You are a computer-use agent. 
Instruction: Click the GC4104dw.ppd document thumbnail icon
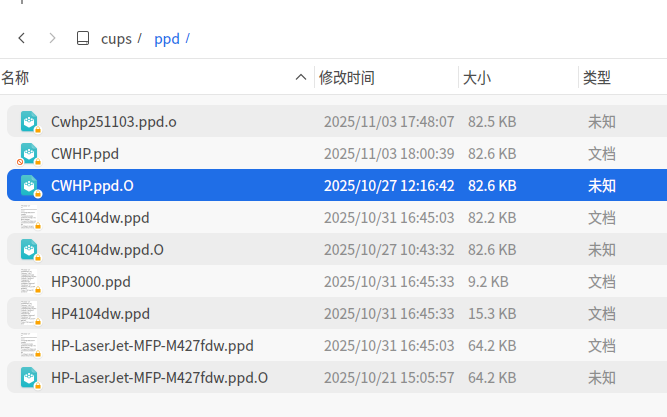(29, 217)
